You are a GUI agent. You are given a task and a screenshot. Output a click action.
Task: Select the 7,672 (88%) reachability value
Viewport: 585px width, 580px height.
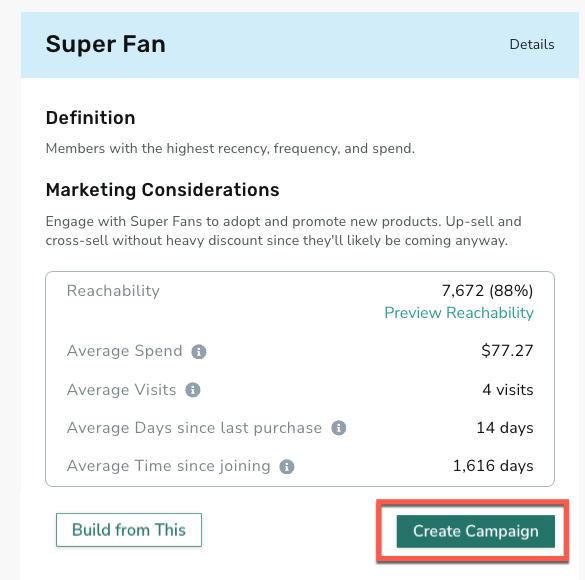point(487,291)
